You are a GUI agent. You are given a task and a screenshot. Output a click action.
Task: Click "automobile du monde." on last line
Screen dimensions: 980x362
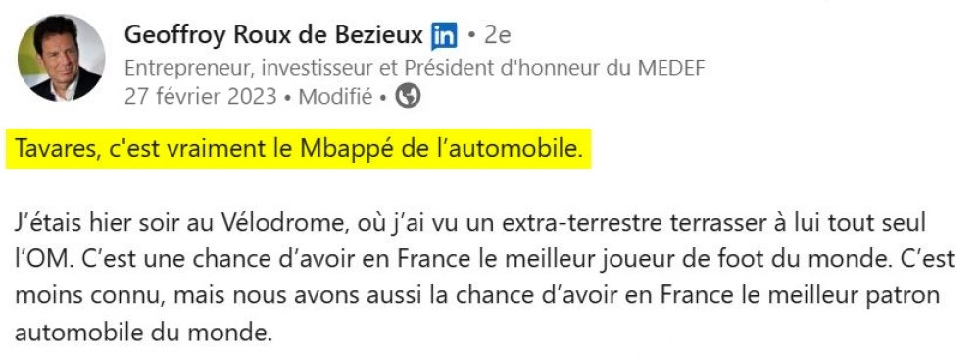144,333
